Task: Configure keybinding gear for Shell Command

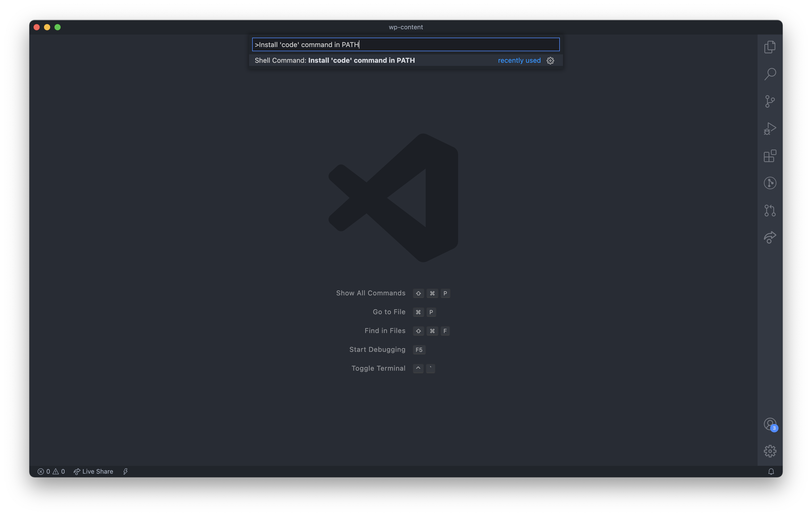Action: pos(550,61)
